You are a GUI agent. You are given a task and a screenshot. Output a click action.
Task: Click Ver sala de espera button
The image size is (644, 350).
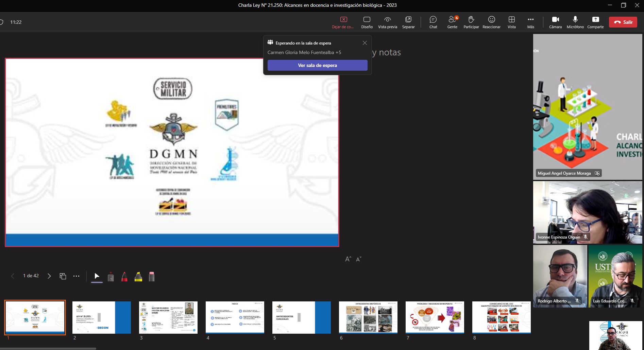point(317,65)
